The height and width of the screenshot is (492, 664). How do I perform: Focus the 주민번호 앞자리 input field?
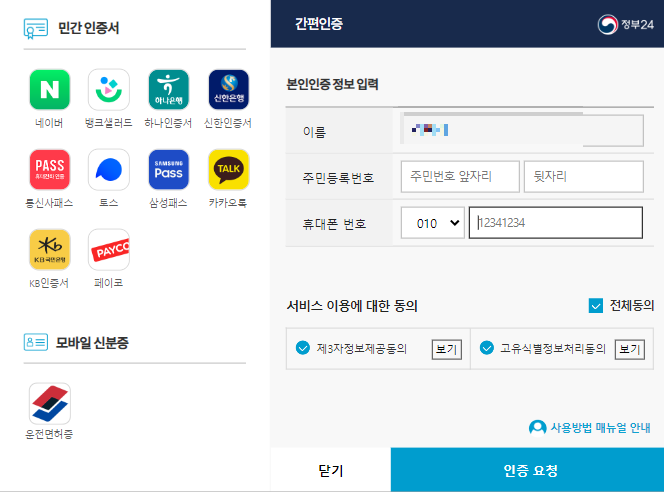point(460,177)
